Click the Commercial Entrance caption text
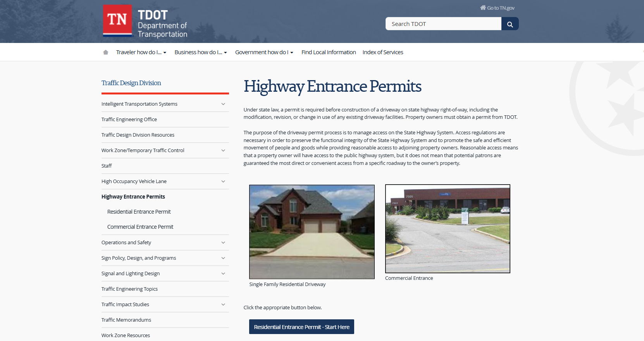644x341 pixels. (409, 278)
